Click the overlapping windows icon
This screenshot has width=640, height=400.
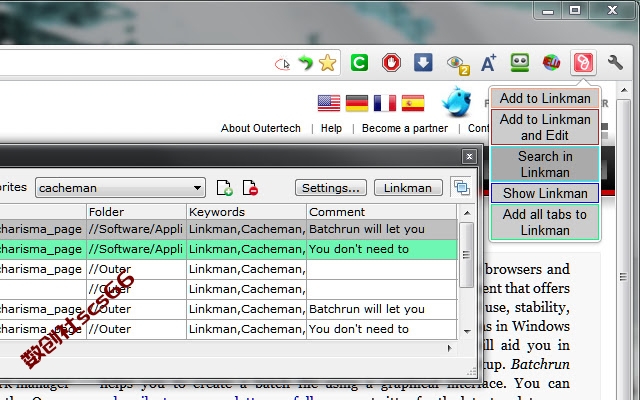coord(462,187)
